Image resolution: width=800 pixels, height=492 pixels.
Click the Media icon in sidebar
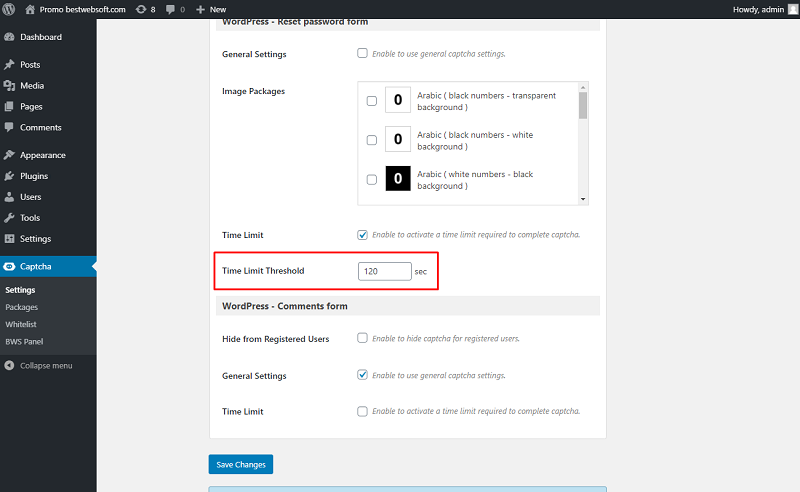tap(9, 85)
